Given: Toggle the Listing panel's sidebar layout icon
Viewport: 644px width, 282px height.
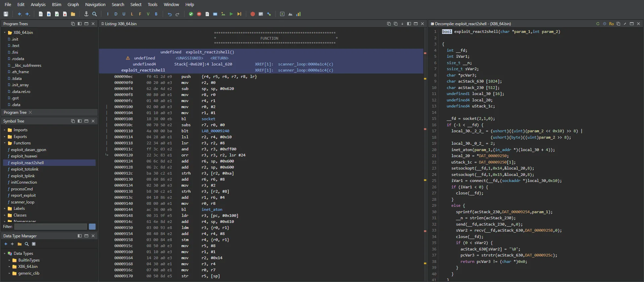Looking at the screenshot, I should (409, 24).
